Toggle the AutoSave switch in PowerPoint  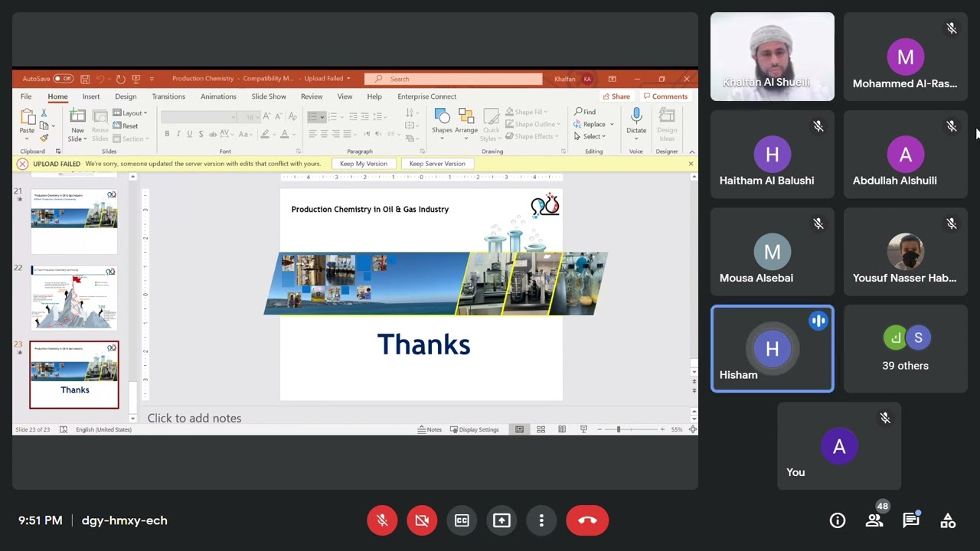coord(63,79)
